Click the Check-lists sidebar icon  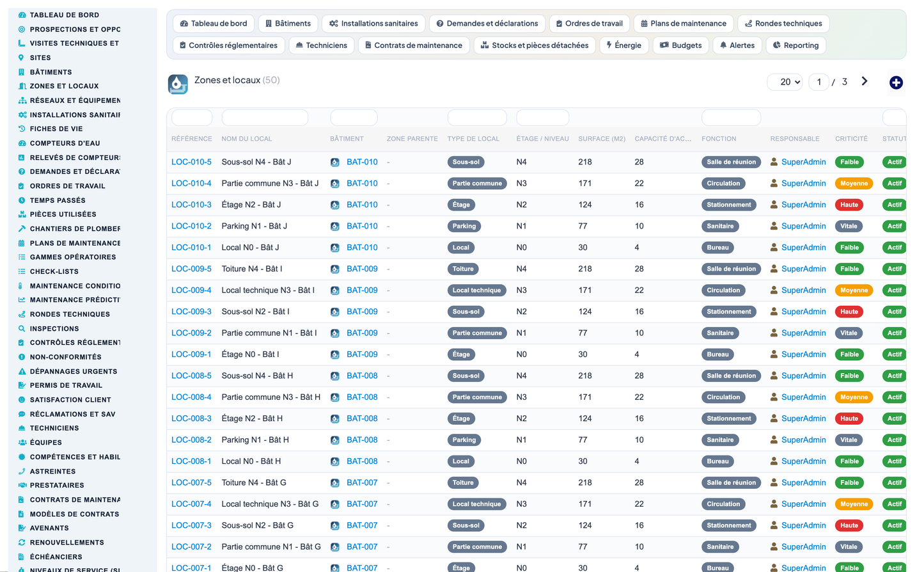click(x=22, y=271)
